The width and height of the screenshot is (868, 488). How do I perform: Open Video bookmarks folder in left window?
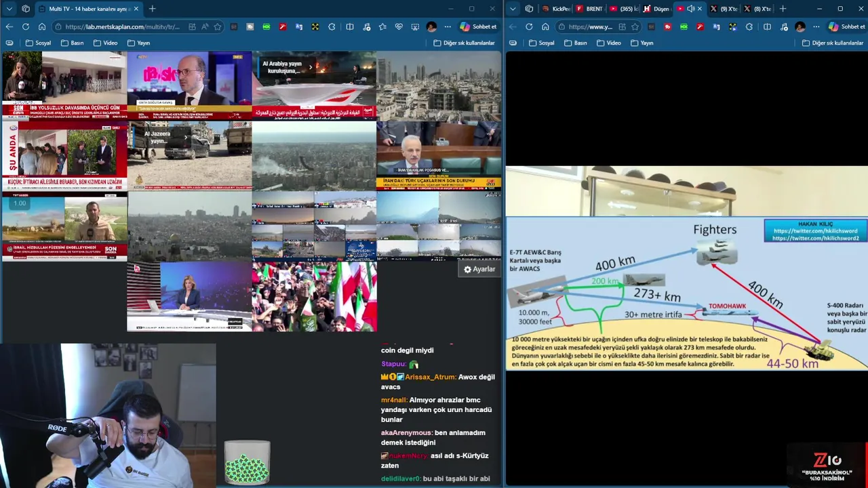coord(105,43)
